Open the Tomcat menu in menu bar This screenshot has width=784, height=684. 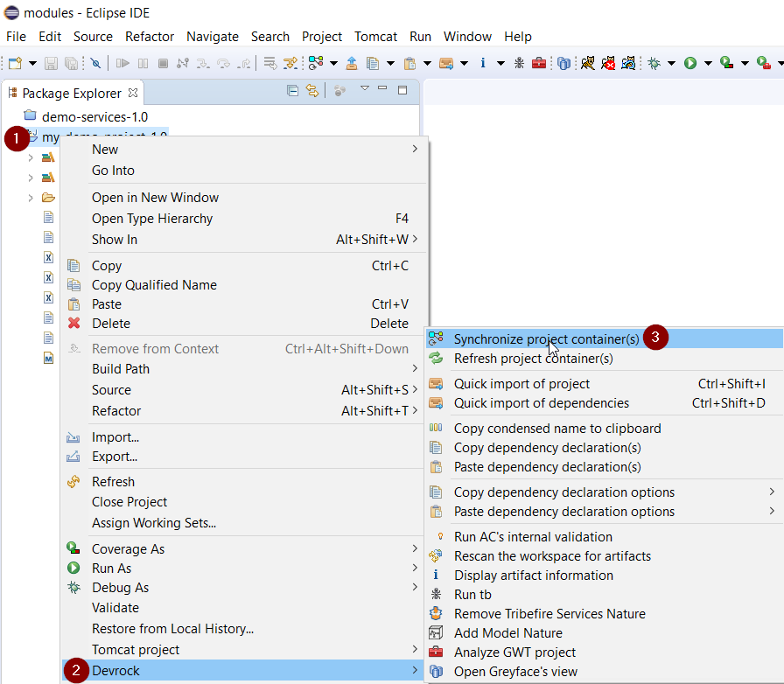pos(375,37)
